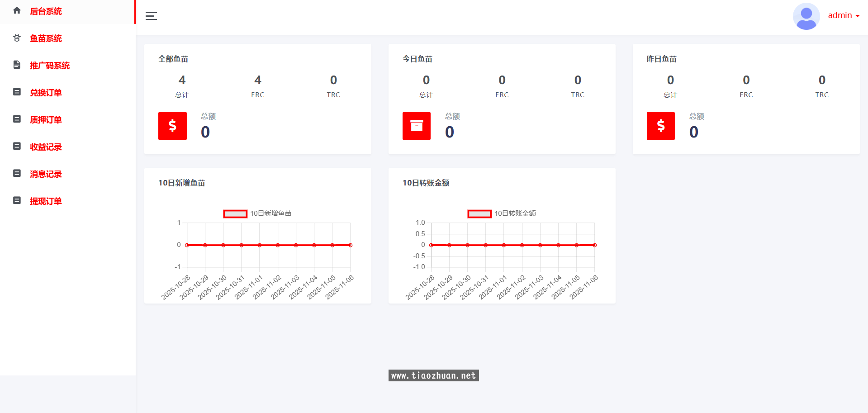Toggle the 10日转账金额 legend label in the chart
The height and width of the screenshot is (413, 868).
point(515,214)
